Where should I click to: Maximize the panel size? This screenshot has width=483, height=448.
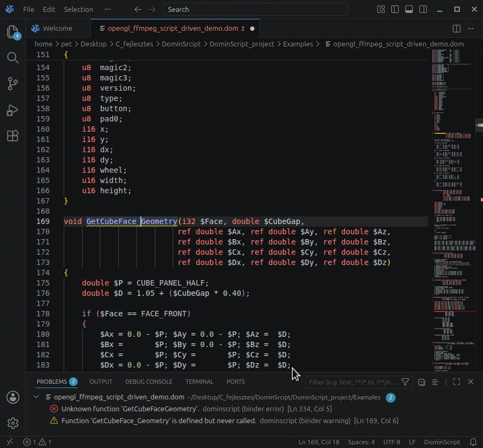[457, 382]
